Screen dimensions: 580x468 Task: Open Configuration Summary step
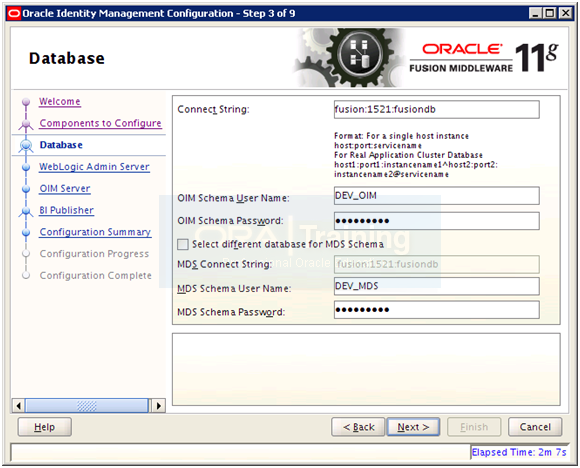point(95,232)
